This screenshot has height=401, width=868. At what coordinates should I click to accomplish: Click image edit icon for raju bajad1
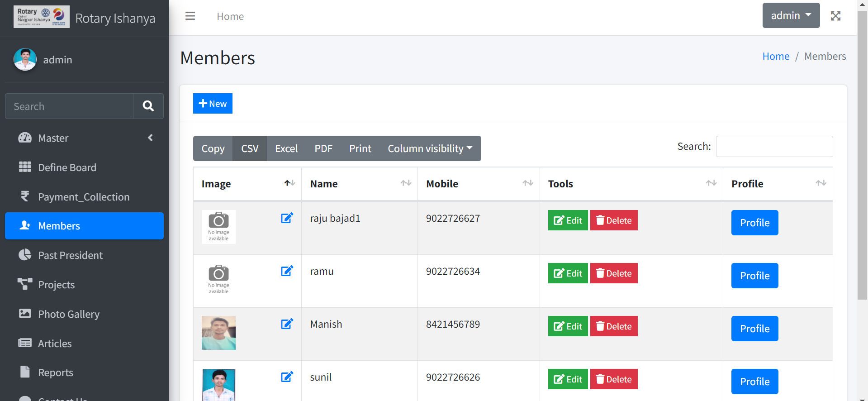287,218
